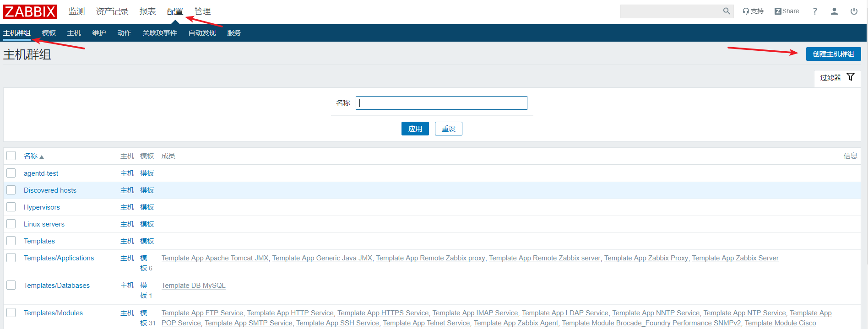Open Template DB MySQL member
Screen dimensions: 868x329
coord(194,286)
